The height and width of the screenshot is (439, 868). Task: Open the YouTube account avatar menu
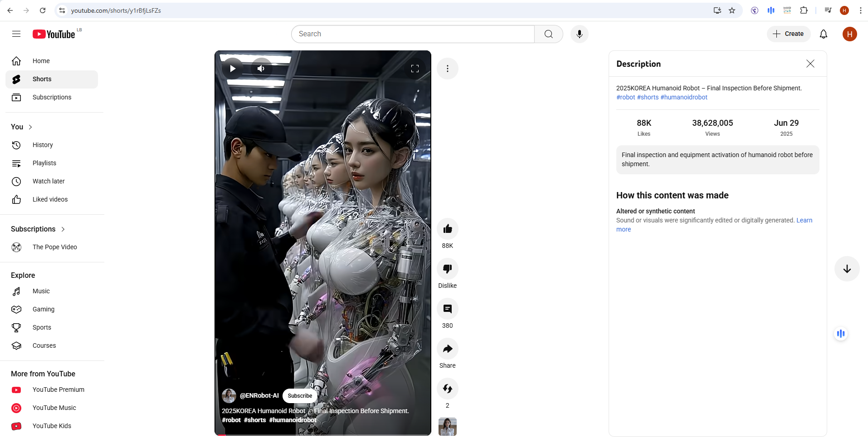pyautogui.click(x=849, y=34)
